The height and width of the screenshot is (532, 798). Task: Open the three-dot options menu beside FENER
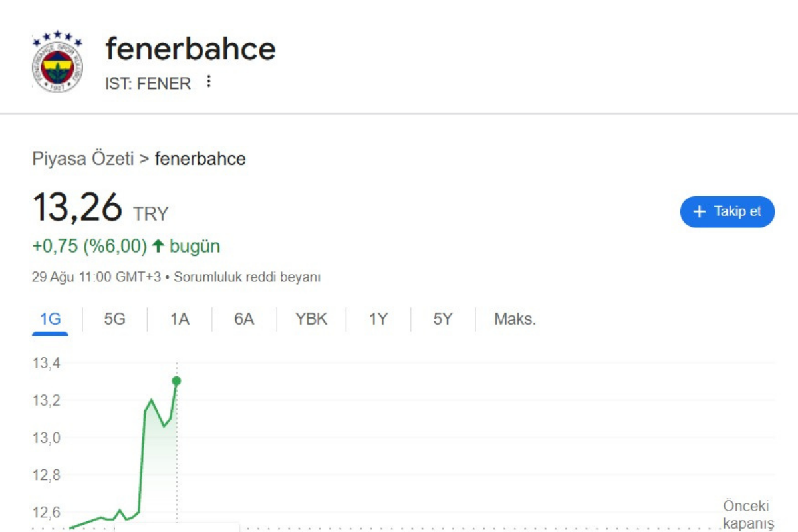[x=209, y=82]
